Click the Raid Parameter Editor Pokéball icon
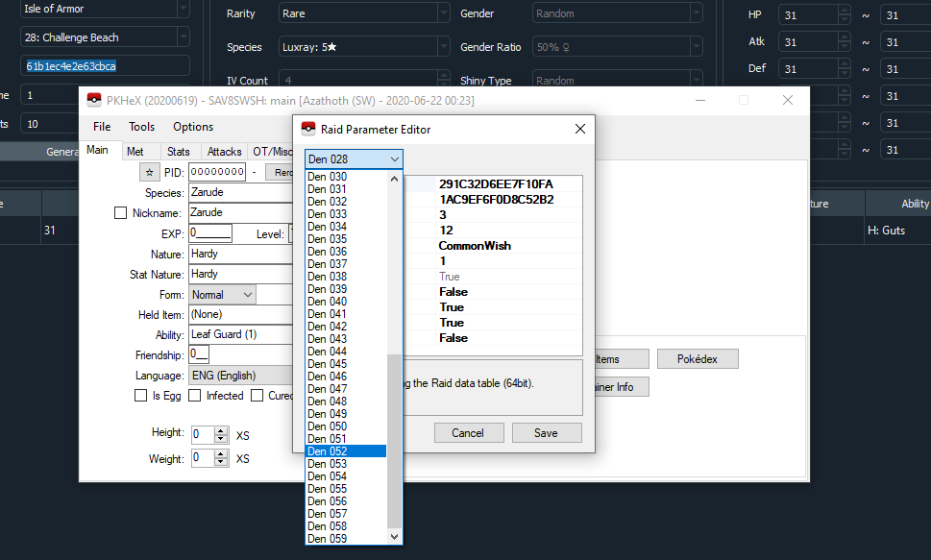 click(x=308, y=127)
